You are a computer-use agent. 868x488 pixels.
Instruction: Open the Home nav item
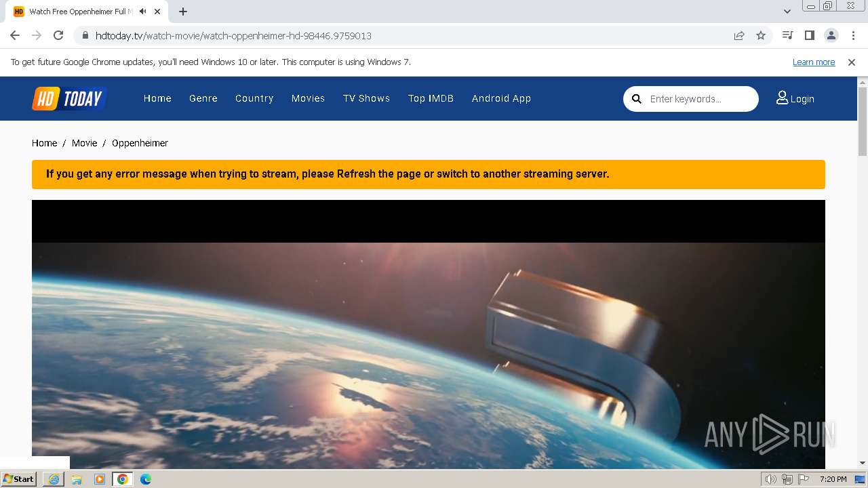(157, 98)
